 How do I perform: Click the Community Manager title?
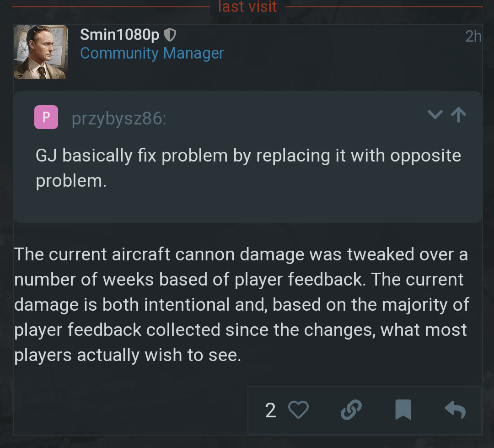(x=152, y=54)
